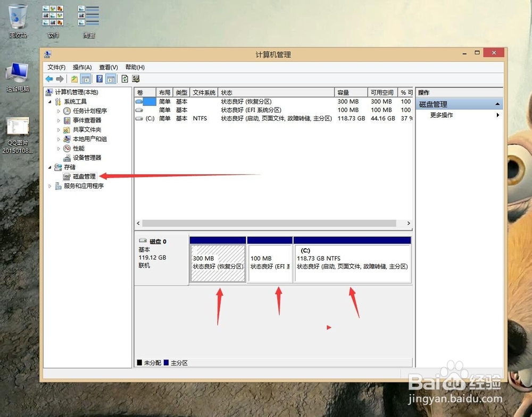Screen dimensions: 532x417
Task: Click the 118.73 GB capacity cell
Action: point(351,119)
